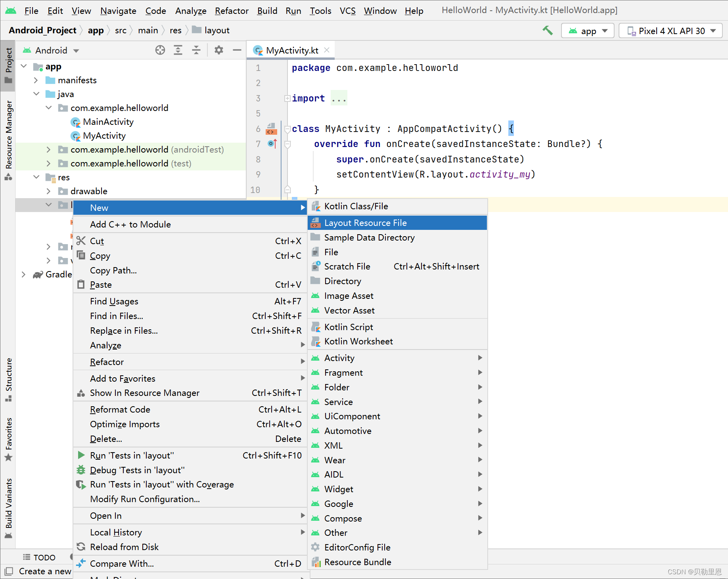
Task: Select Kotlin Worksheet entry
Action: point(398,341)
